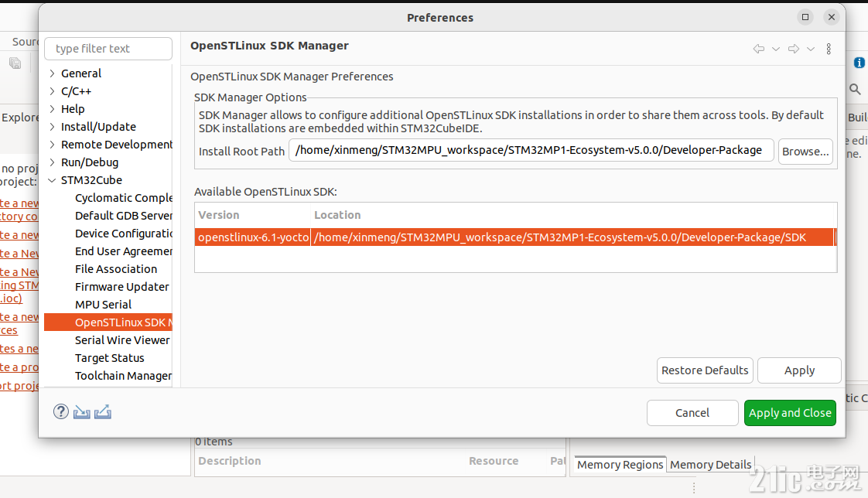The image size is (868, 498).
Task: Click the Import preferences icon
Action: pos(82,412)
